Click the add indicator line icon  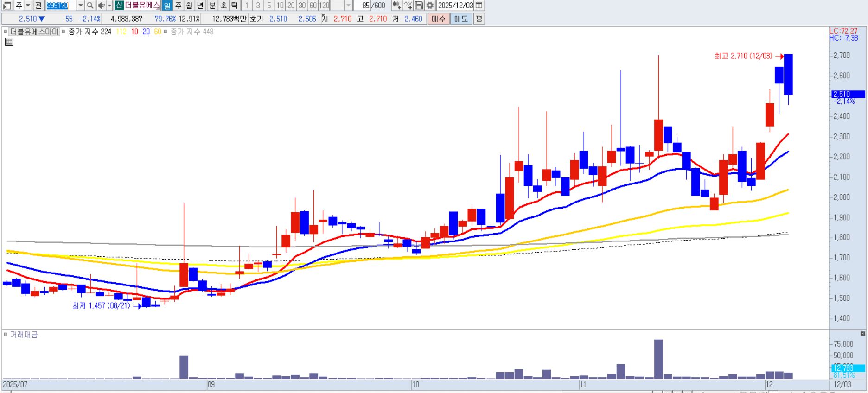(408, 6)
